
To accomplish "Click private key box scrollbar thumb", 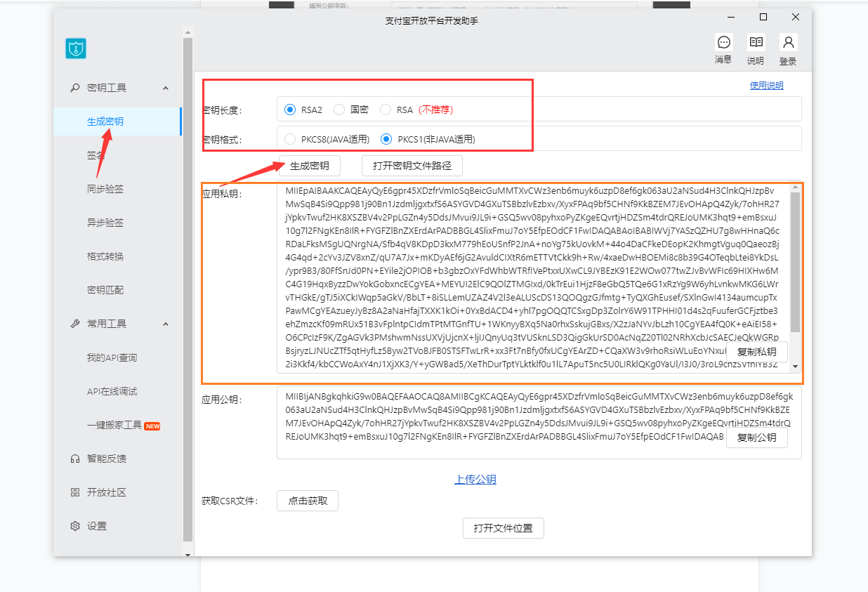I will 796,262.
